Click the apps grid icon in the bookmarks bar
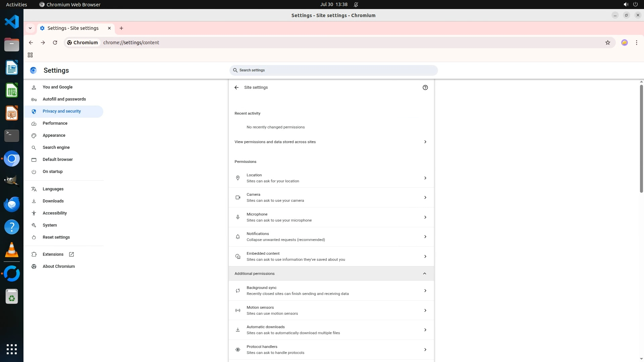 click(30, 55)
